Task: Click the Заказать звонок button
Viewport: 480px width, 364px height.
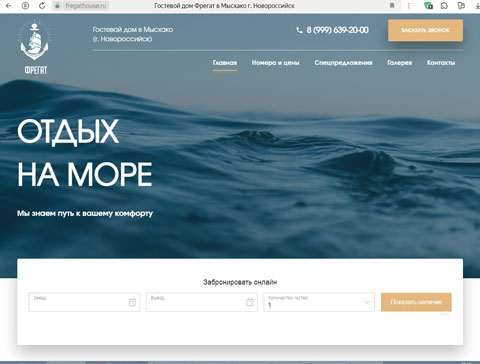Action: pos(425,30)
